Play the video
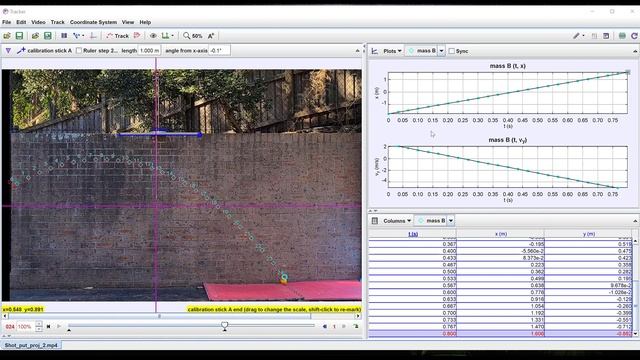The image size is (640, 360). pyautogui.click(x=59, y=327)
